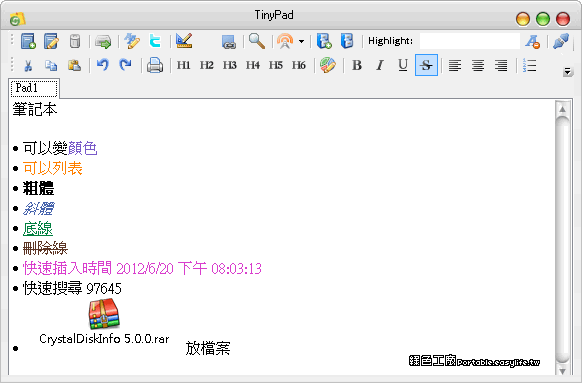Viewport: 582px width, 383px height.
Task: Apply H4 heading style
Action: tap(252, 65)
